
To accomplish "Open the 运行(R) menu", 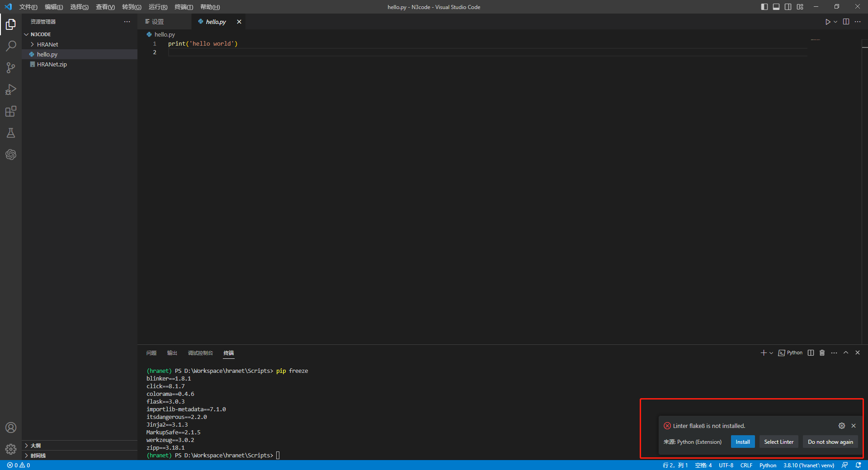I will pyautogui.click(x=158, y=7).
